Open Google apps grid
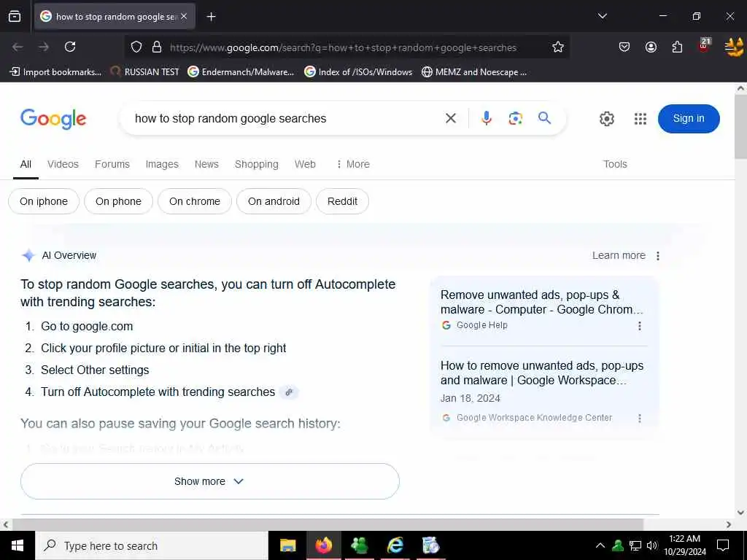The width and height of the screenshot is (747, 560). 640,119
